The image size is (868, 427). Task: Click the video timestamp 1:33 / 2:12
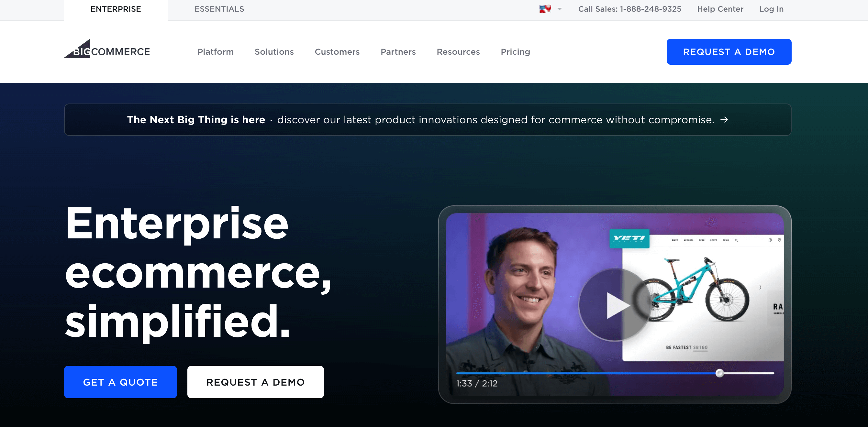(x=477, y=384)
